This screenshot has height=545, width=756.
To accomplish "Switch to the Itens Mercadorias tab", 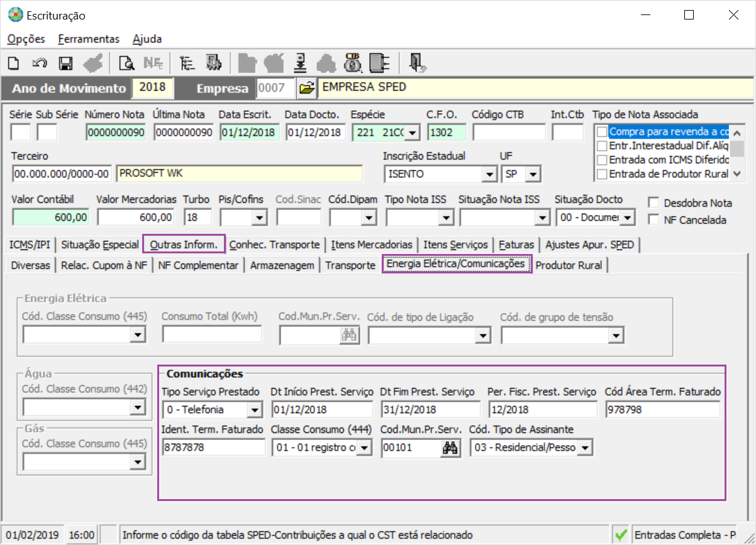I will (372, 245).
